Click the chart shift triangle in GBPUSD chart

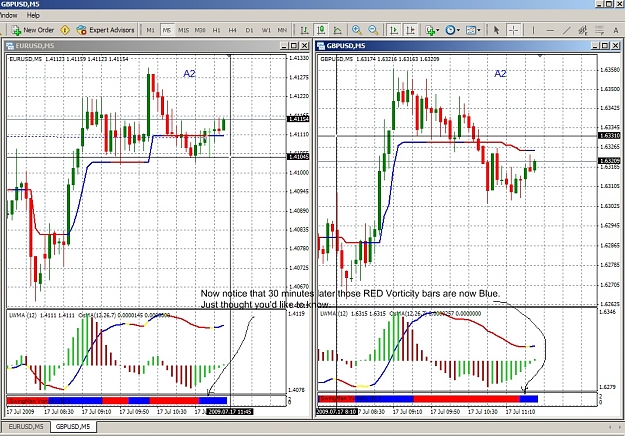point(540,56)
